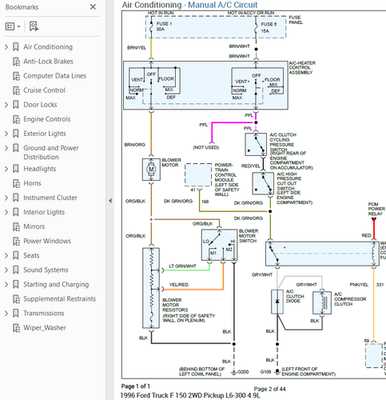Click the 'Page 2 of 44' text
The width and height of the screenshot is (386, 400).
270,389
